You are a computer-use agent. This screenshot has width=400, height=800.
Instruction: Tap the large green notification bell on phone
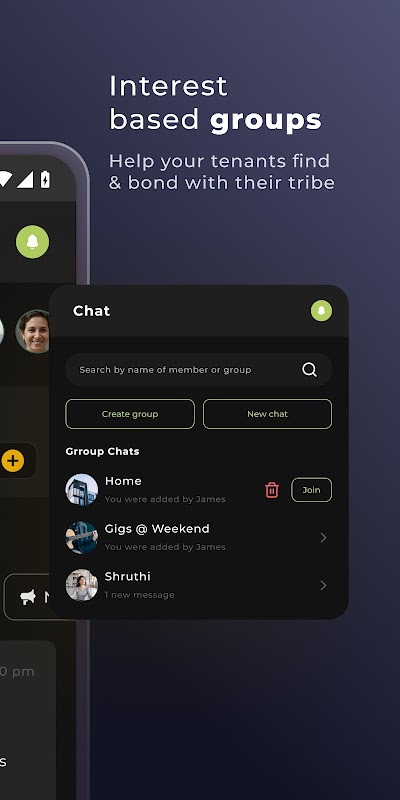(33, 242)
